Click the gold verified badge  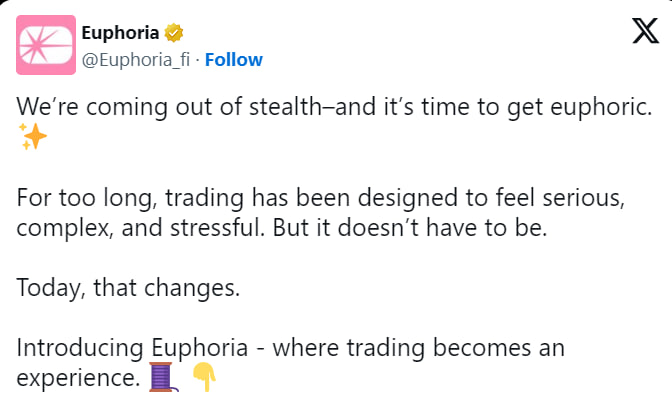click(x=173, y=33)
